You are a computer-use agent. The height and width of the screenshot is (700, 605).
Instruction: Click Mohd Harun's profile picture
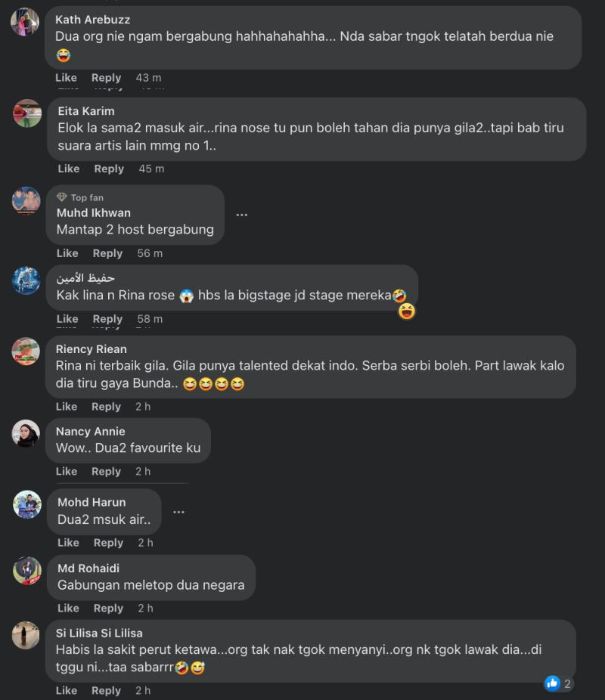[x=26, y=503]
